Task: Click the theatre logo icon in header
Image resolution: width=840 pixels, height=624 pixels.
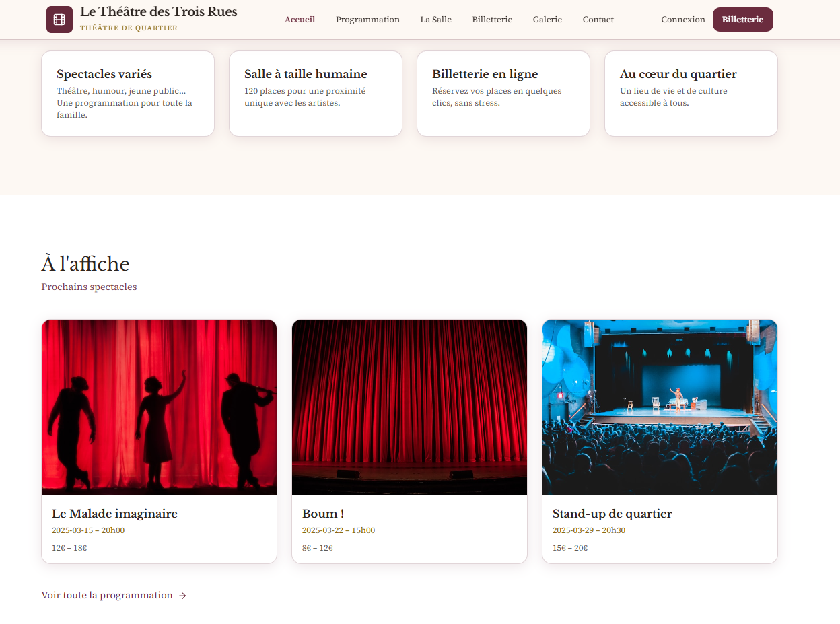Action: coord(59,20)
